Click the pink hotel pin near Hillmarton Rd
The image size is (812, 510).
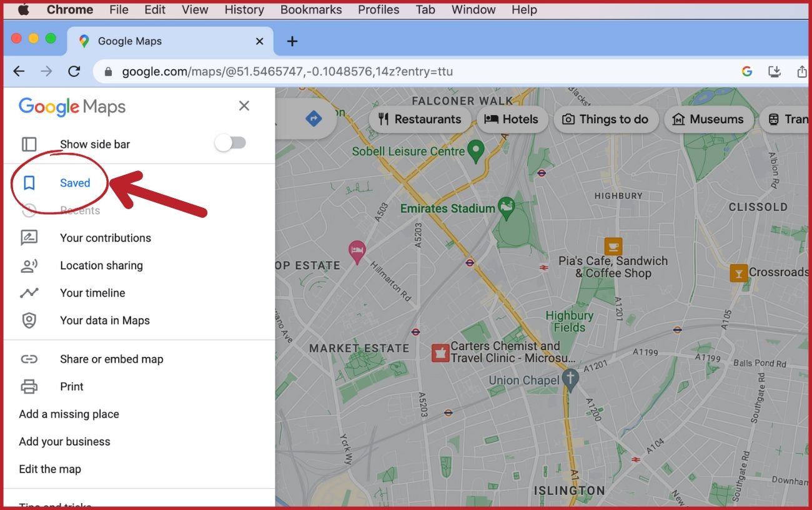357,252
